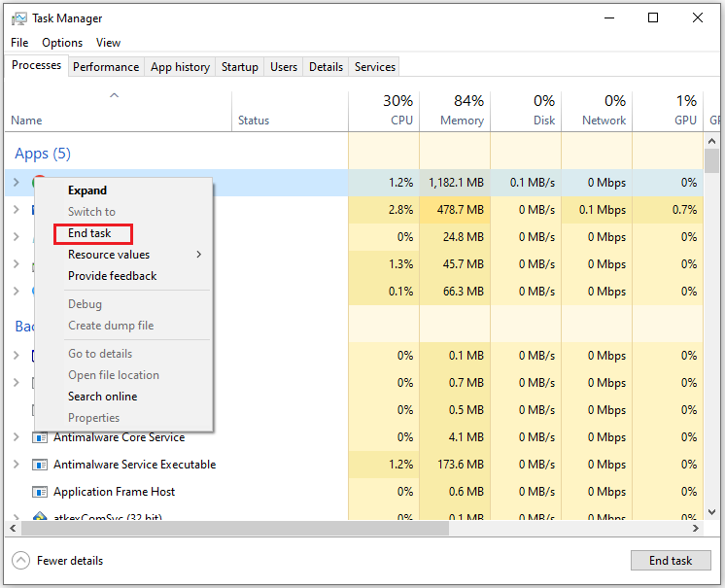The image size is (725, 588).
Task: Choose End task from the context menu
Action: 89,233
